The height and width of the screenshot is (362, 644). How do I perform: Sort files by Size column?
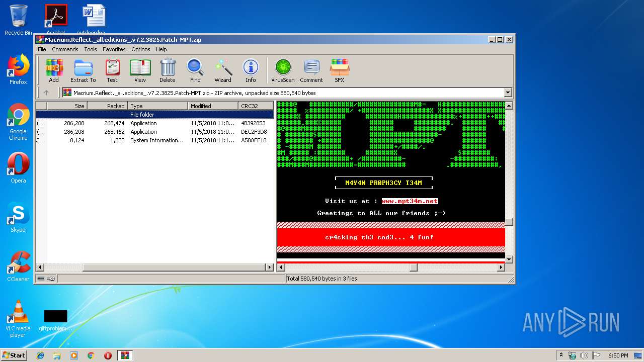67,106
